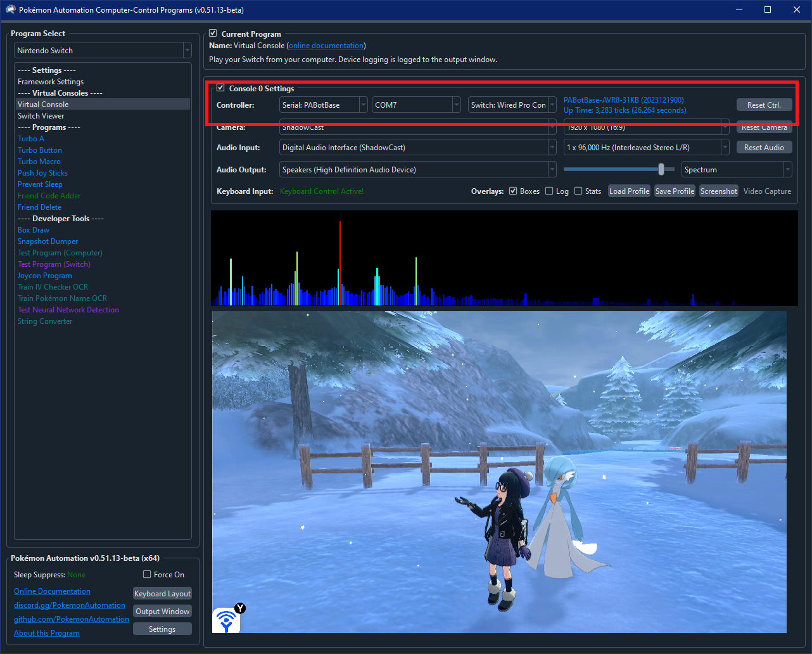Enable the Stats overlay checkbox
The width and height of the screenshot is (812, 654).
coord(578,191)
